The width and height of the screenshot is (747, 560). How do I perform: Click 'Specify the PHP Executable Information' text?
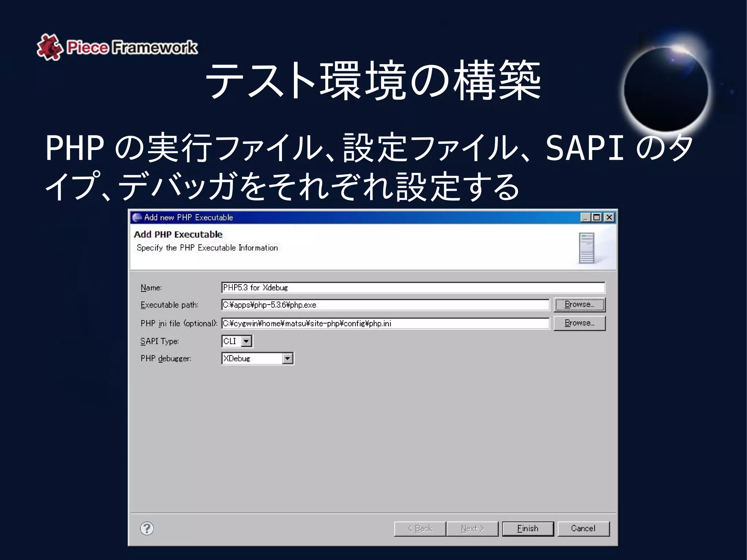click(207, 248)
